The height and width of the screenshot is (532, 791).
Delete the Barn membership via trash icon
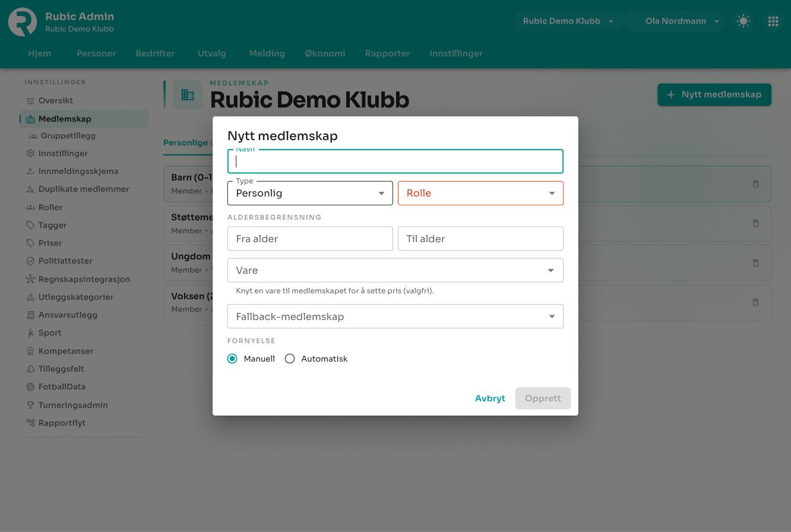pyautogui.click(x=755, y=184)
